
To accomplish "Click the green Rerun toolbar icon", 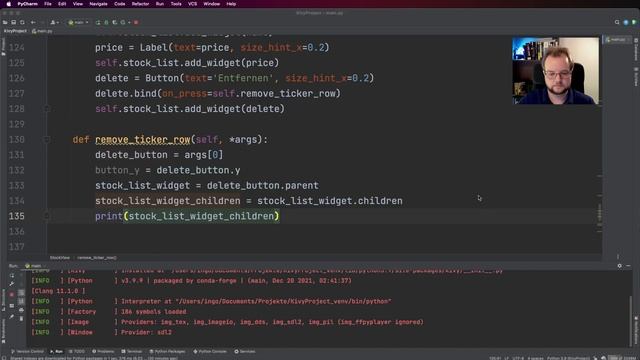I will point(98,22).
